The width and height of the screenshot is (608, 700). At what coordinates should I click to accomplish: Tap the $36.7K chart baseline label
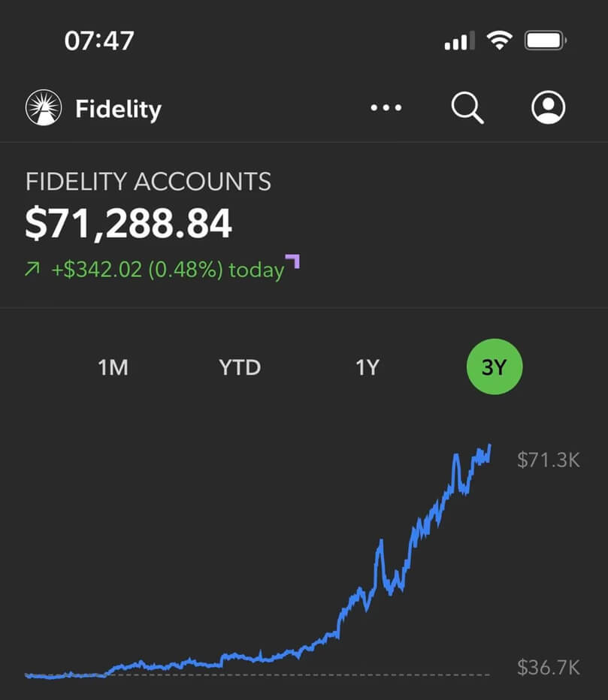tap(548, 667)
